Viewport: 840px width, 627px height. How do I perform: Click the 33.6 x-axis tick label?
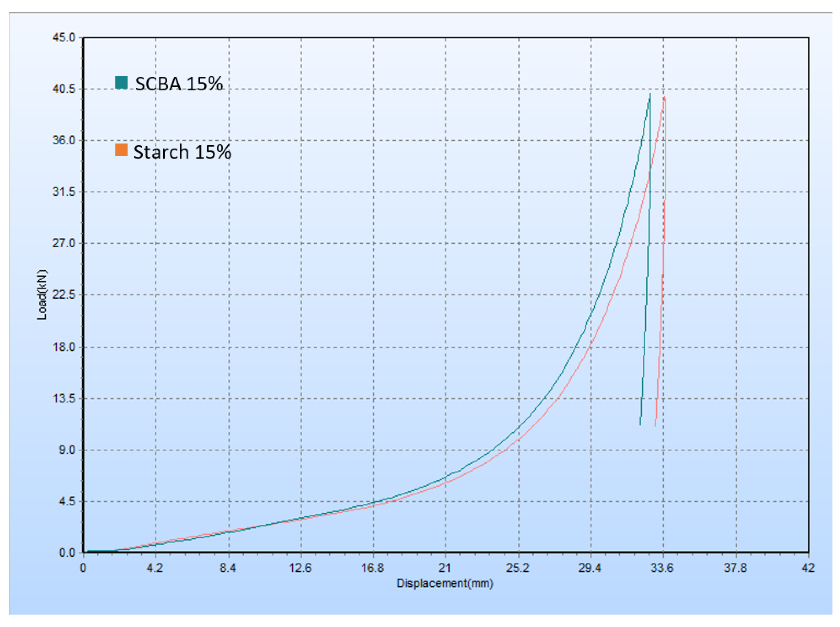point(662,568)
